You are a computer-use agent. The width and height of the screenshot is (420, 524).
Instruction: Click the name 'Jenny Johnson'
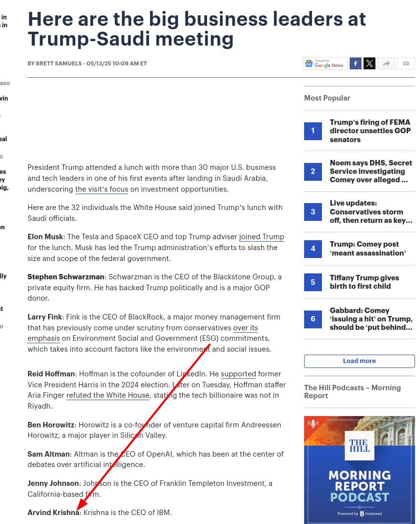tap(53, 483)
